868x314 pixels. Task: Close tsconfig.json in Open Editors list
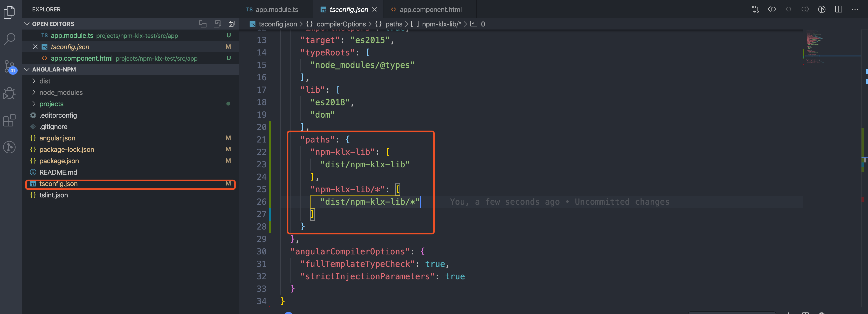tap(35, 47)
